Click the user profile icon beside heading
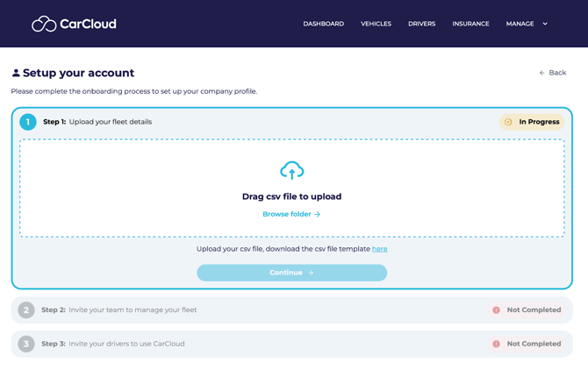The image size is (588, 377). tap(16, 73)
